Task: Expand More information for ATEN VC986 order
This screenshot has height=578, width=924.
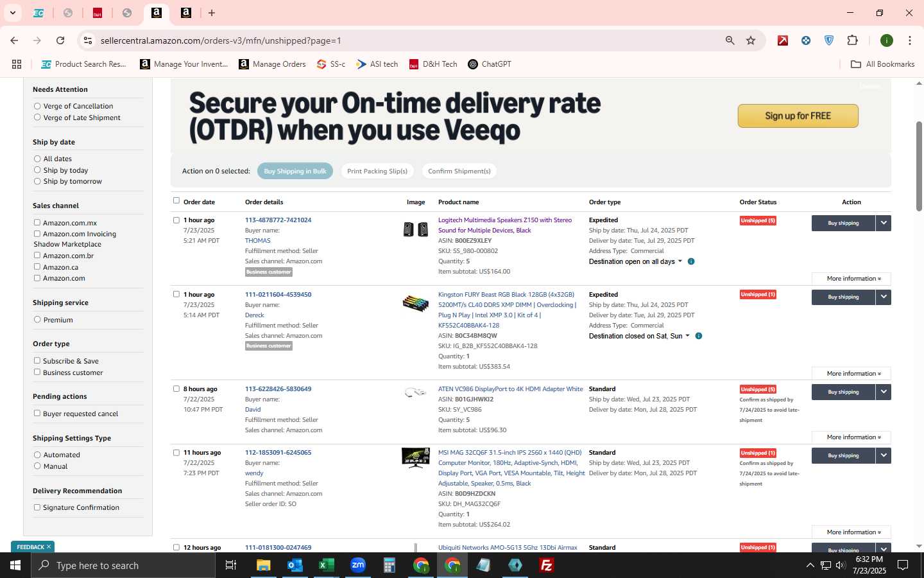Action: click(x=851, y=437)
